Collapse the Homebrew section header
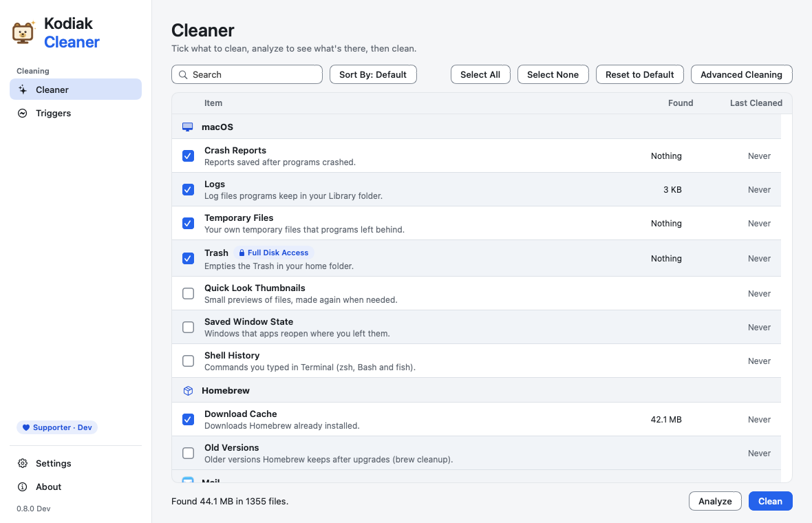This screenshot has width=812, height=523. [476, 390]
